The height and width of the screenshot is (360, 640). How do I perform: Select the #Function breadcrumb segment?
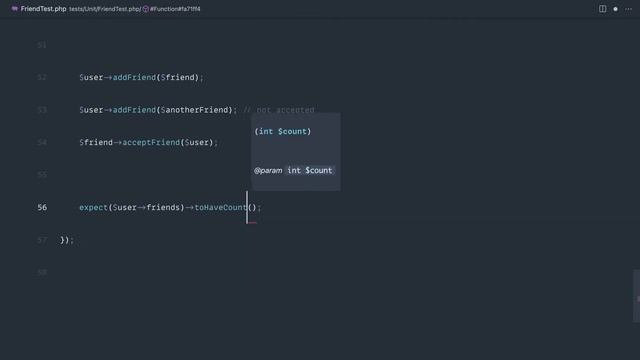click(175, 9)
